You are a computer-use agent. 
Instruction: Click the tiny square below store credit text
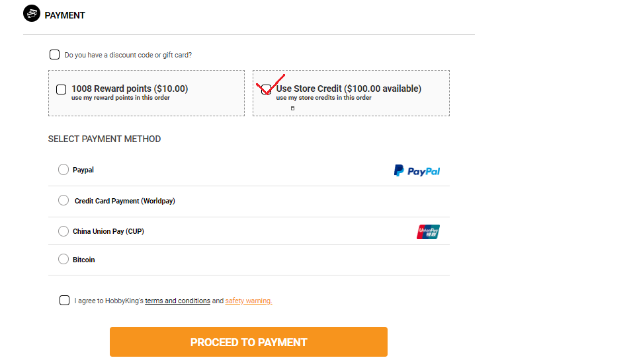click(292, 108)
